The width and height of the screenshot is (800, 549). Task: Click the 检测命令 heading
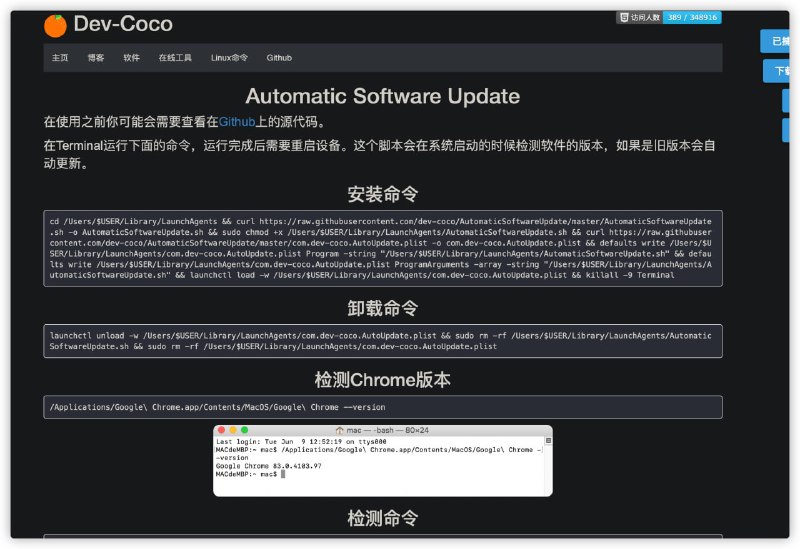point(383,518)
